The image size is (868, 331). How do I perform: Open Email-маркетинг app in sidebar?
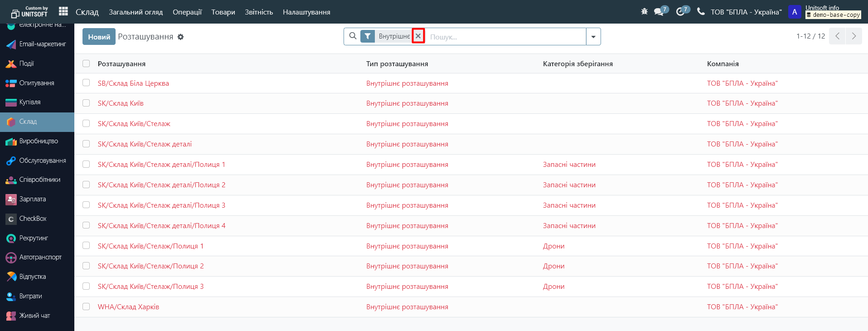37,44
